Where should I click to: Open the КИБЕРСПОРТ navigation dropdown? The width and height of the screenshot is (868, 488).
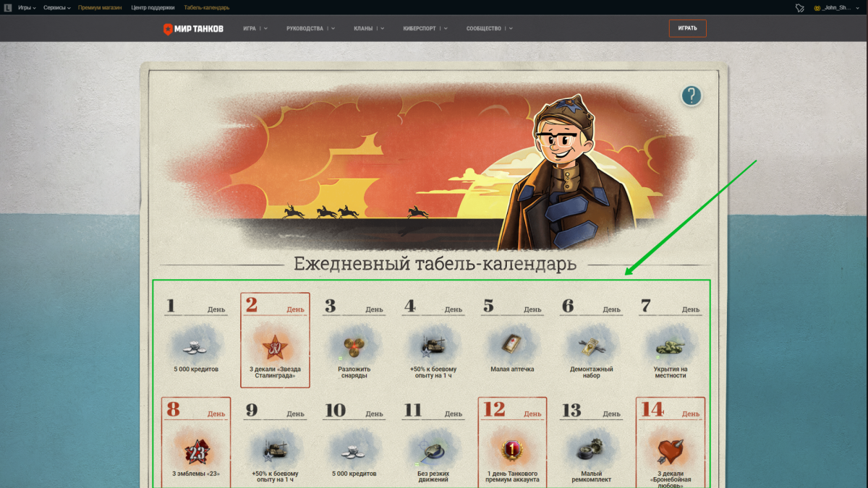(425, 29)
